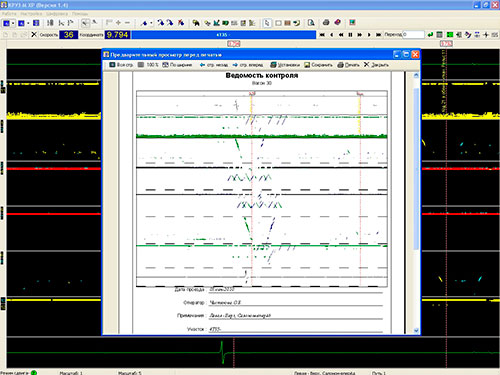Click blue triangle marker tool icon
The height and width of the screenshot is (375, 500).
tap(144, 23)
